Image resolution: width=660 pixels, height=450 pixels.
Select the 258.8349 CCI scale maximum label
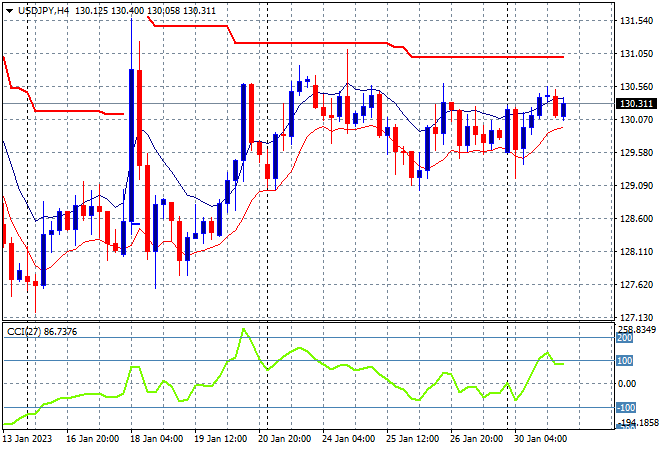click(x=637, y=329)
